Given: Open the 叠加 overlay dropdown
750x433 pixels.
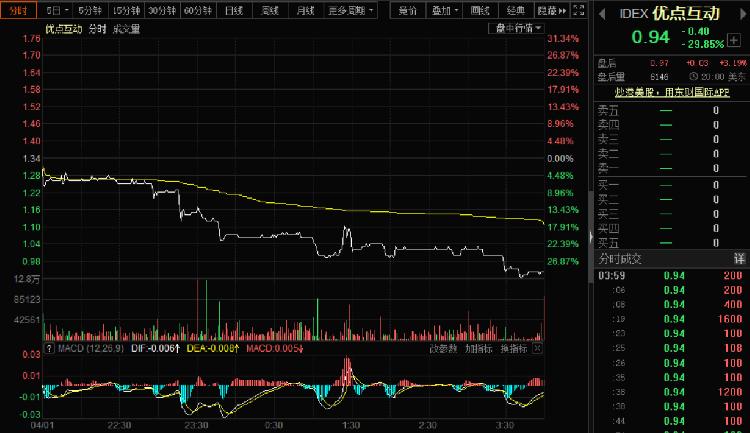Looking at the screenshot, I should (444, 10).
